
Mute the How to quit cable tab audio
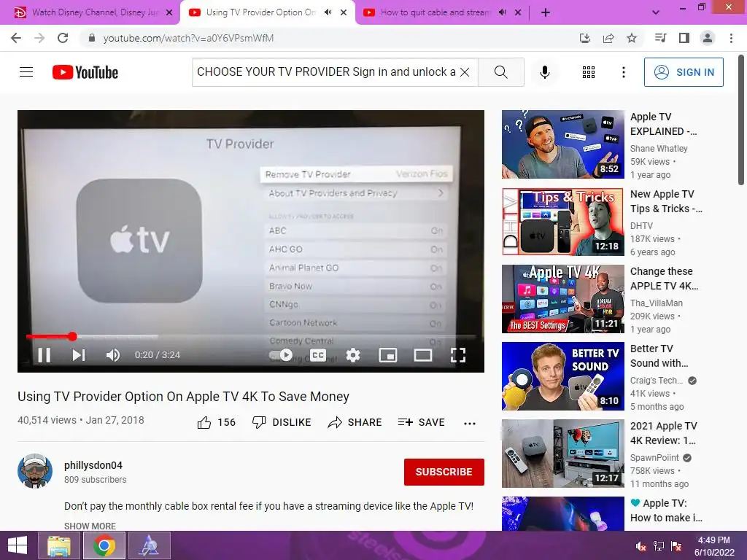502,12
